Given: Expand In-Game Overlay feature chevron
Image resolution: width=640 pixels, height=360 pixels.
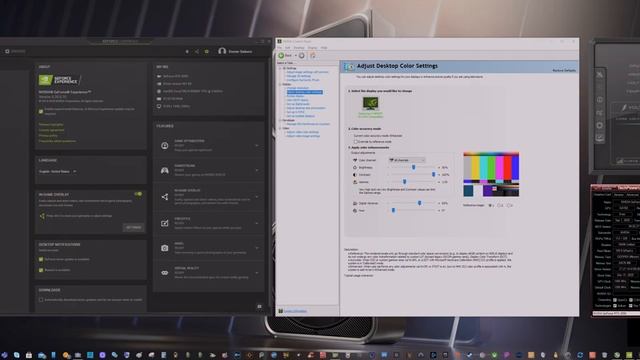Looking at the screenshot, I should (257, 197).
